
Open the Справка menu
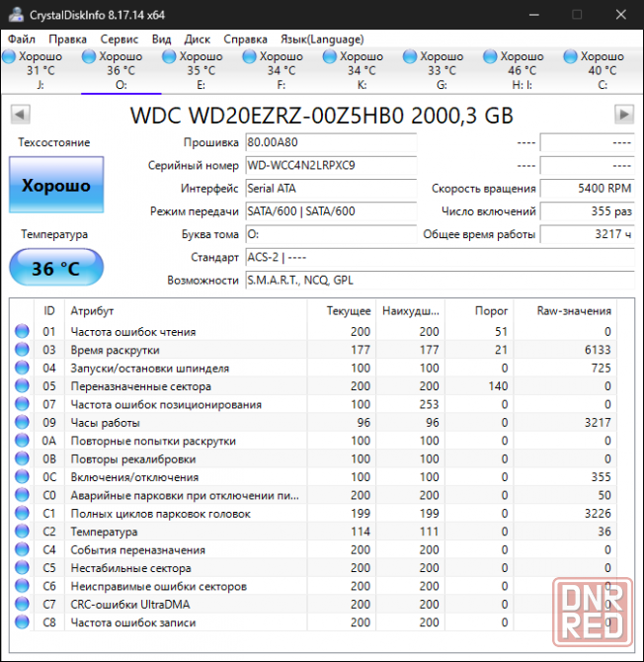coord(245,39)
